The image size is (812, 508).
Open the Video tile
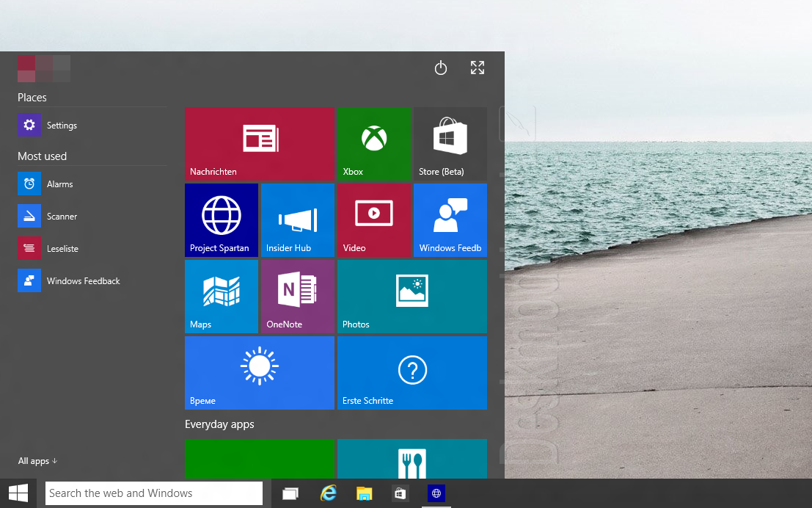point(374,219)
